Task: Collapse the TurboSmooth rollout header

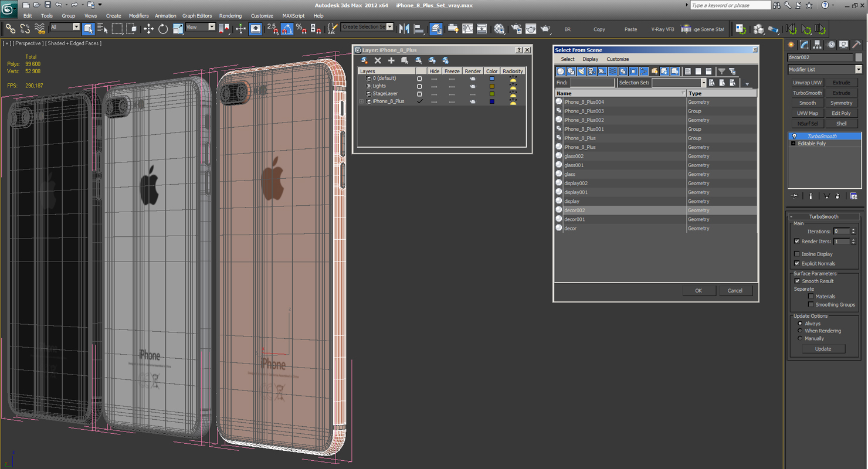Action: click(823, 216)
